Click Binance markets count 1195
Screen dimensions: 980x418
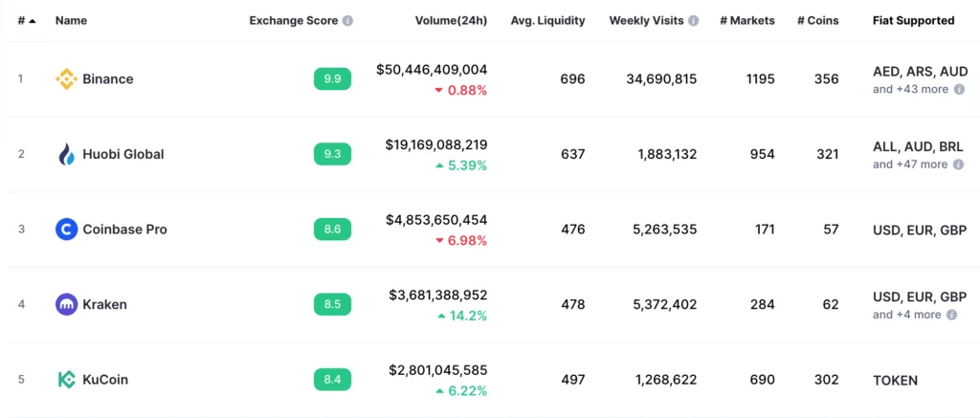click(761, 79)
